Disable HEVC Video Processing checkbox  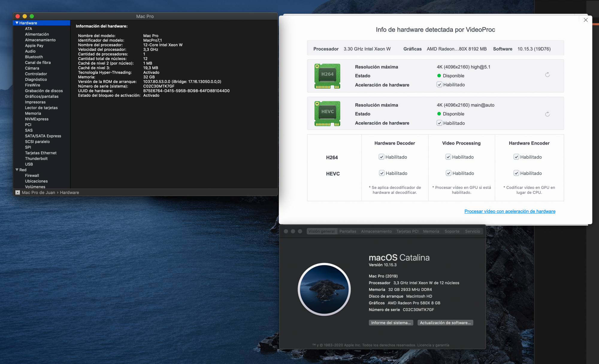point(448,173)
